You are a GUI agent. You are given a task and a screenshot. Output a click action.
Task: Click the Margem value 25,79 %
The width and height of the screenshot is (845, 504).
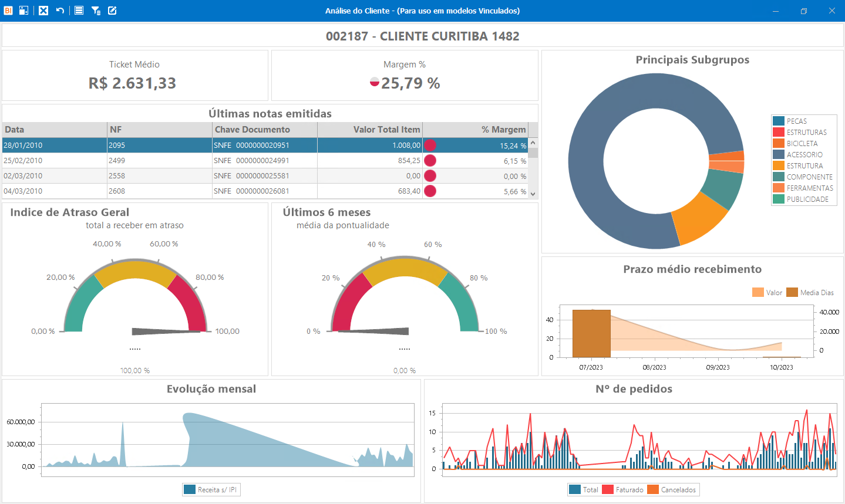[410, 83]
